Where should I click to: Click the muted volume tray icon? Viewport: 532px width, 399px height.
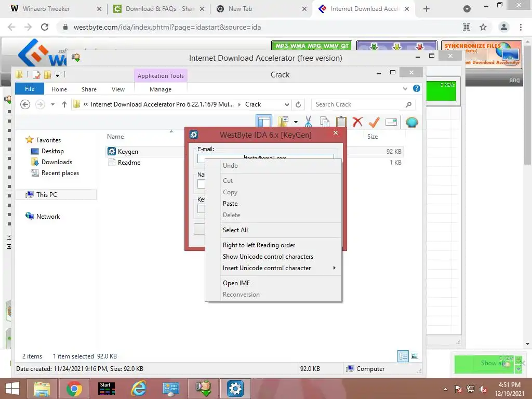pos(483,389)
